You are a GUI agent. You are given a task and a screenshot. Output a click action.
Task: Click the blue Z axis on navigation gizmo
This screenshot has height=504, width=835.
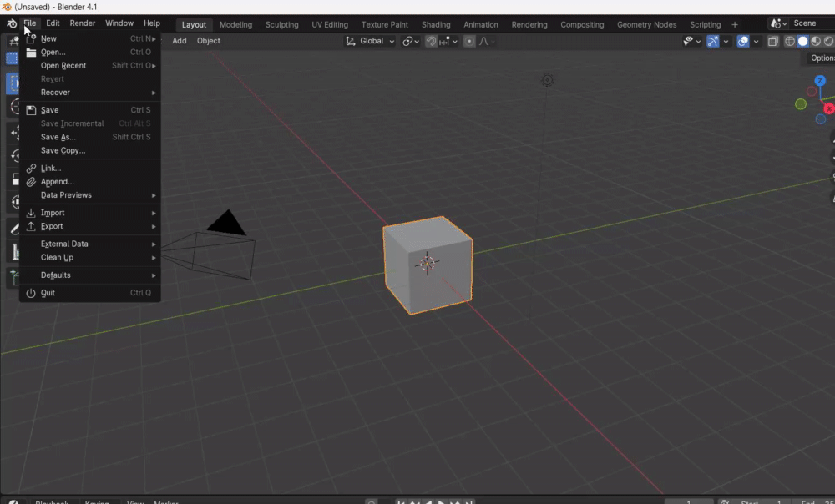[x=820, y=81]
